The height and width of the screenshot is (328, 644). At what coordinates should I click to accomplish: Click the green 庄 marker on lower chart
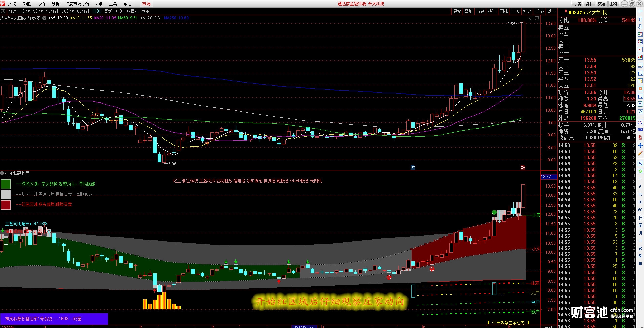[x=494, y=212]
